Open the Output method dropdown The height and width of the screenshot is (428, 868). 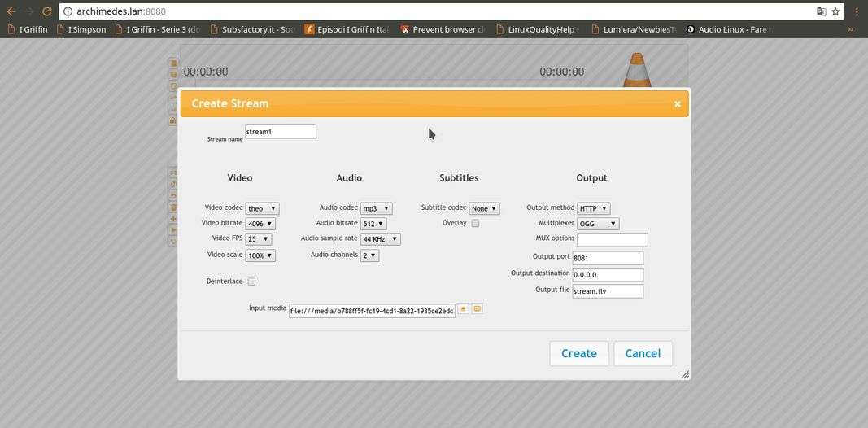point(593,209)
